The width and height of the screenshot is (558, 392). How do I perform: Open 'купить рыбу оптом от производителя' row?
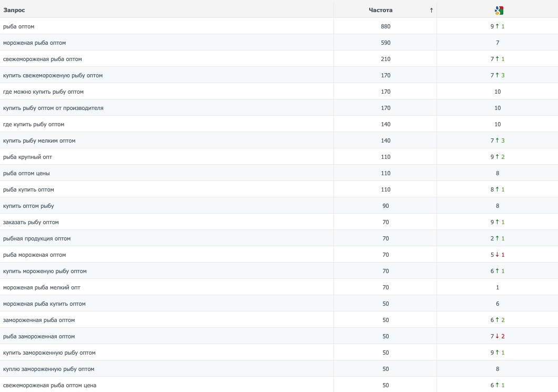point(53,108)
